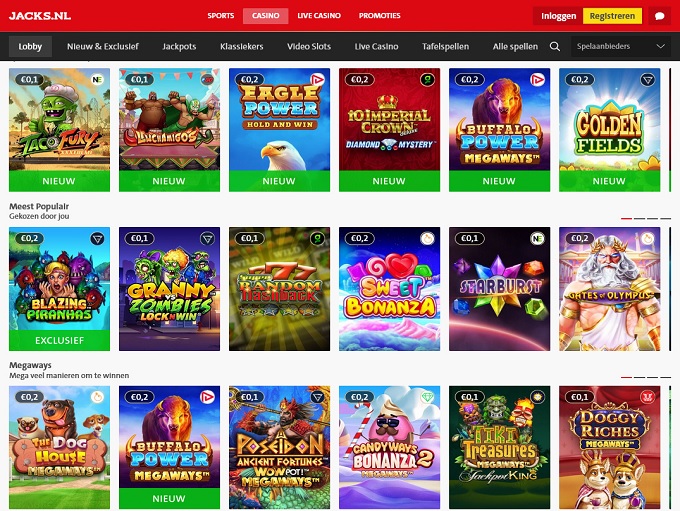Click the provider badge on Golden Fields

pyautogui.click(x=647, y=79)
